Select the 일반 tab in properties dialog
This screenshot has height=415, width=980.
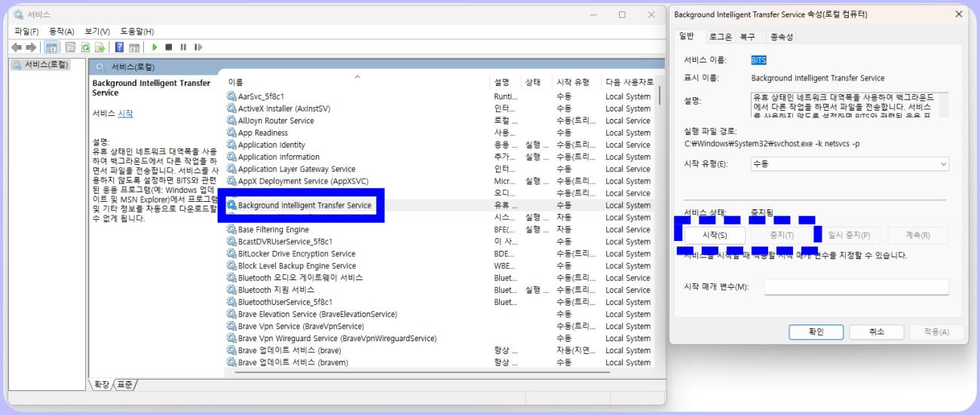[687, 35]
